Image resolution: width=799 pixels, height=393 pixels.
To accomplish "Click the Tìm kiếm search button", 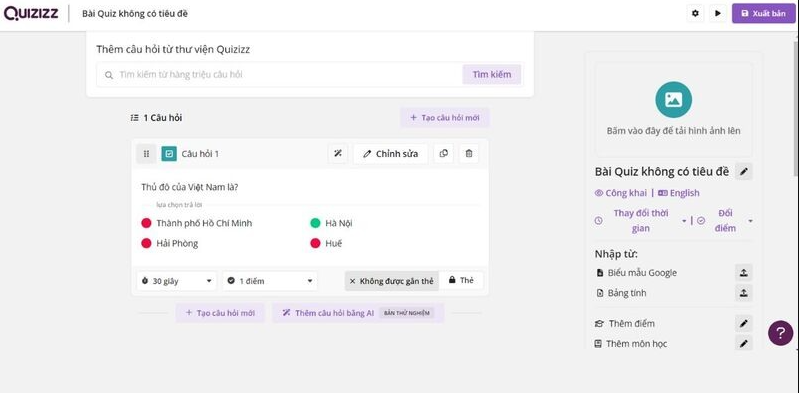I will (x=492, y=74).
